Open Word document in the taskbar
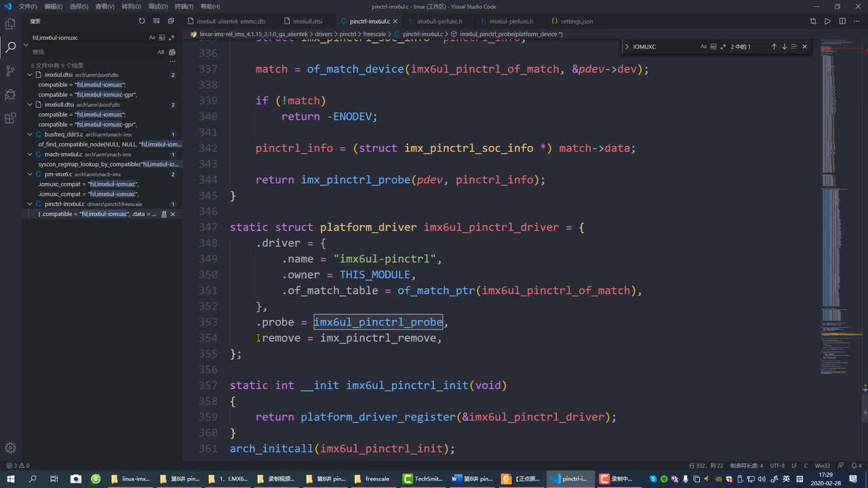Viewport: 868px width, 488px height. coord(473,479)
